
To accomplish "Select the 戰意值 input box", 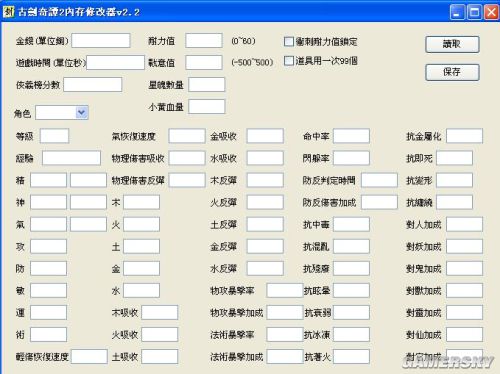I will [204, 62].
